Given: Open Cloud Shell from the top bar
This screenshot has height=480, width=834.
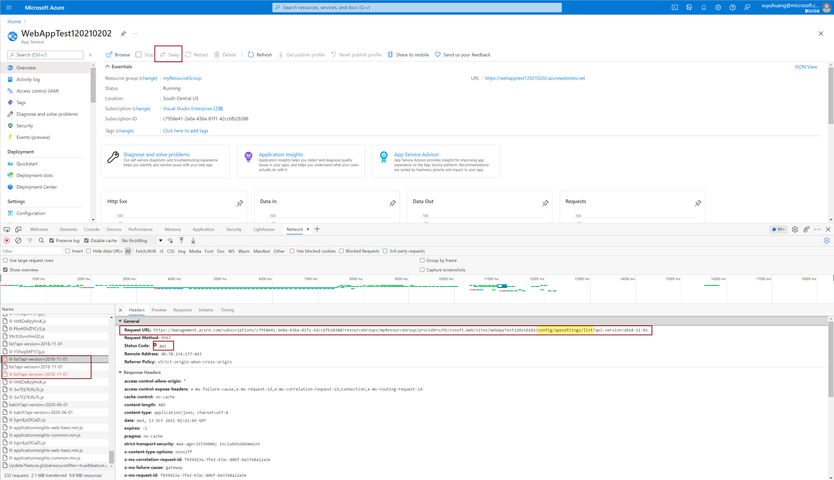Looking at the screenshot, I should pos(674,7).
